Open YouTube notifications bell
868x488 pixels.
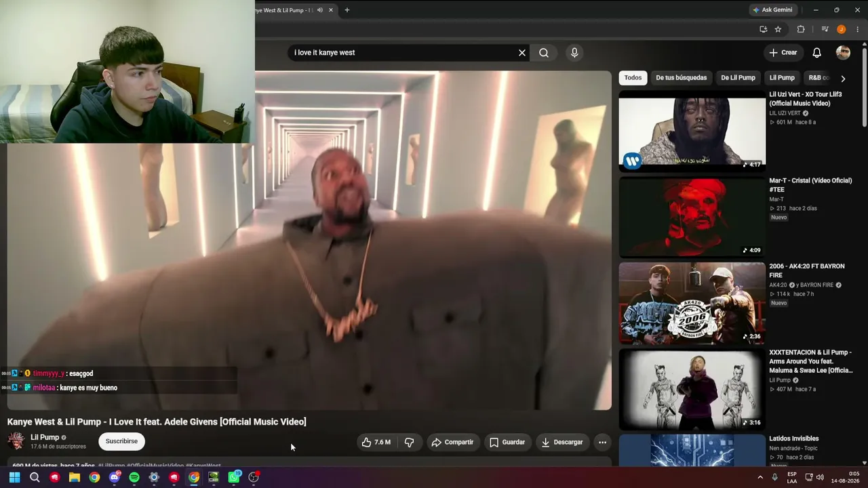coord(817,53)
